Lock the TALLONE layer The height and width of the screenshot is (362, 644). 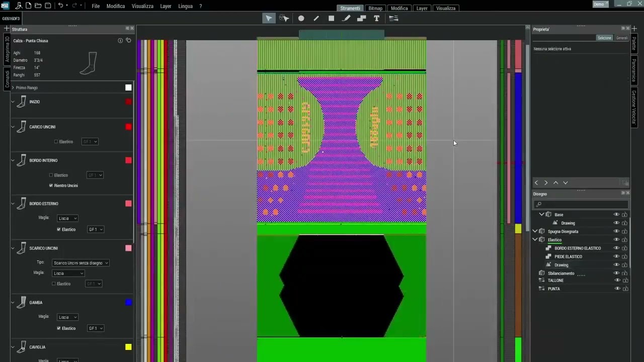pos(624,281)
